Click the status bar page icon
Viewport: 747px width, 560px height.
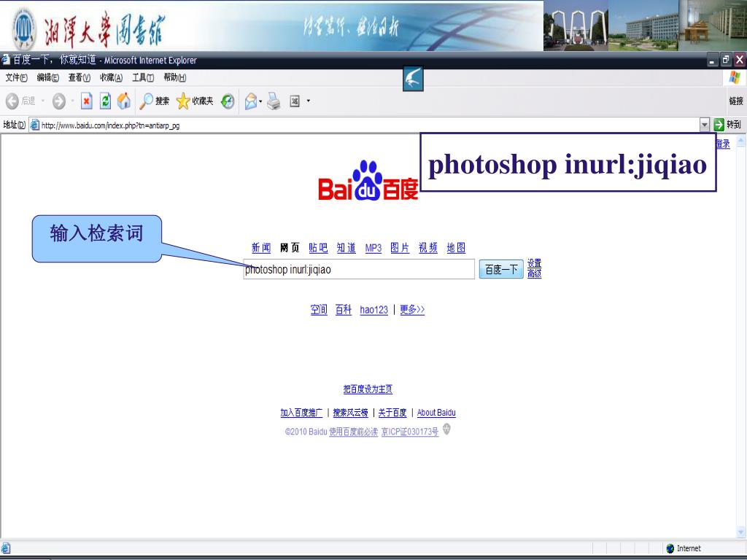pyautogui.click(x=6, y=548)
